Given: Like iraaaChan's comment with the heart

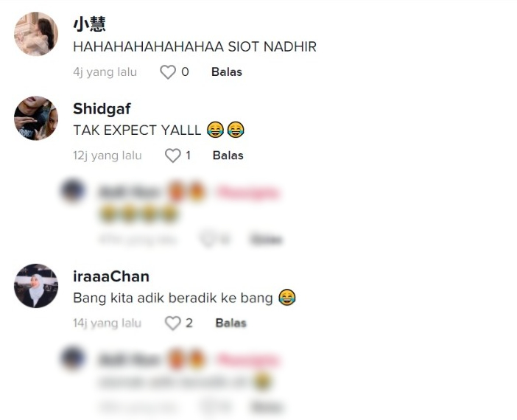Looking at the screenshot, I should tap(173, 323).
